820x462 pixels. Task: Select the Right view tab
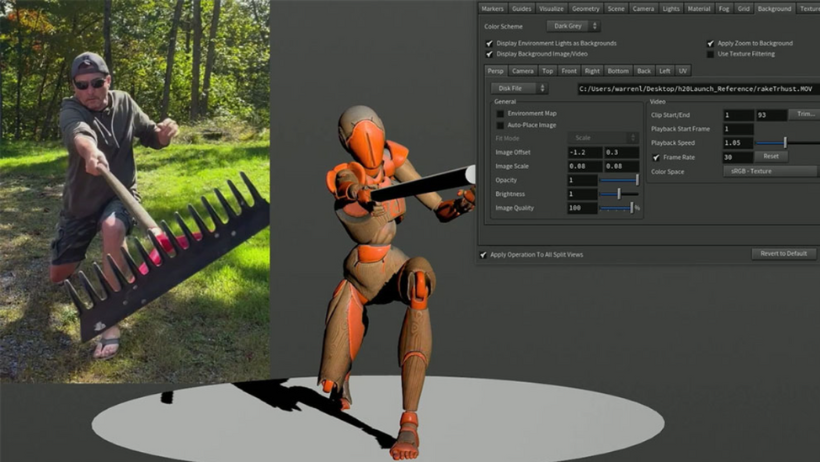pos(592,71)
